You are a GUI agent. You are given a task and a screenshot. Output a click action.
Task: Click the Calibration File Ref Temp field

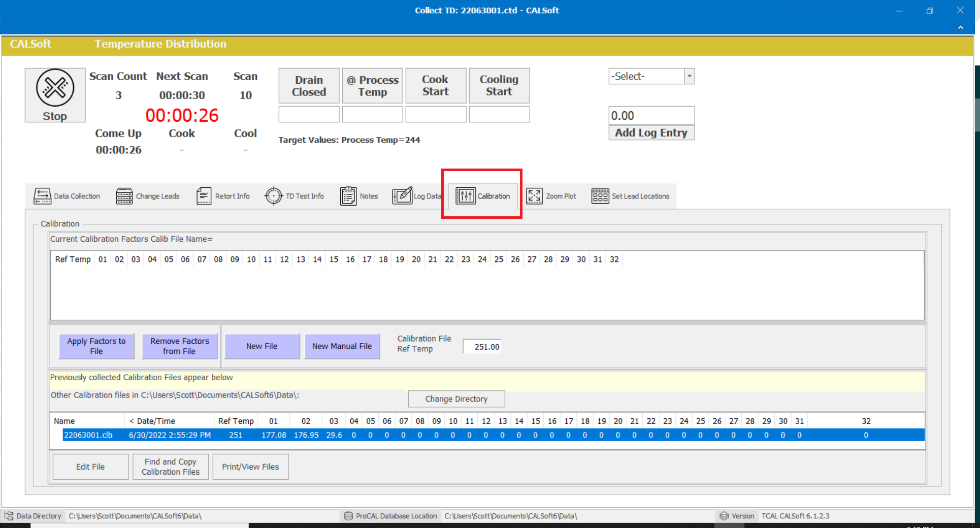(482, 347)
